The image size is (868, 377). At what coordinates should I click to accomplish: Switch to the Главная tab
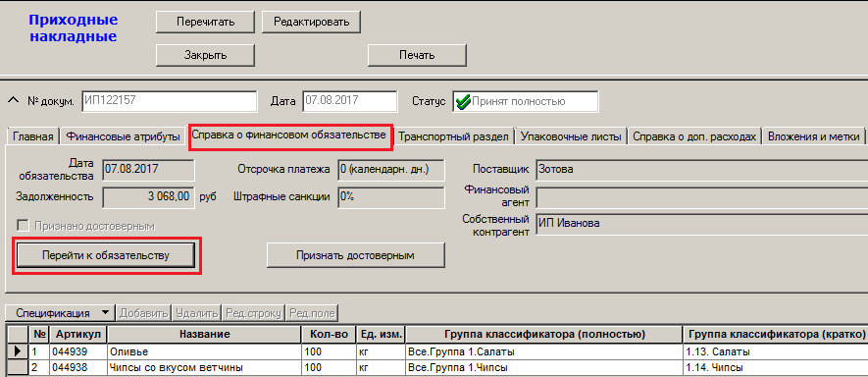coord(33,136)
